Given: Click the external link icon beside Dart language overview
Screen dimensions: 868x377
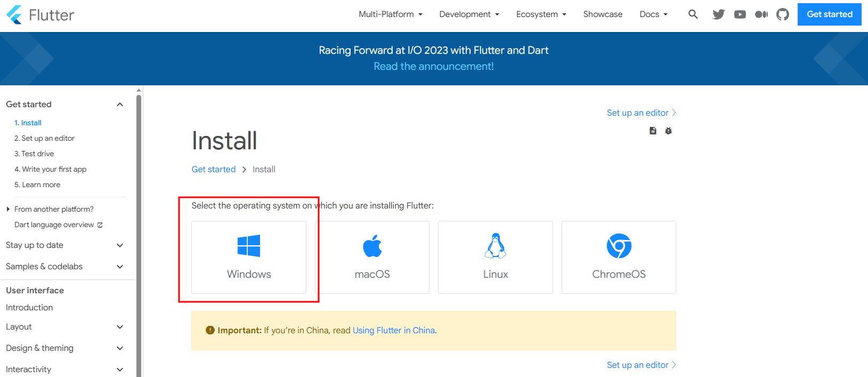Looking at the screenshot, I should [x=100, y=225].
